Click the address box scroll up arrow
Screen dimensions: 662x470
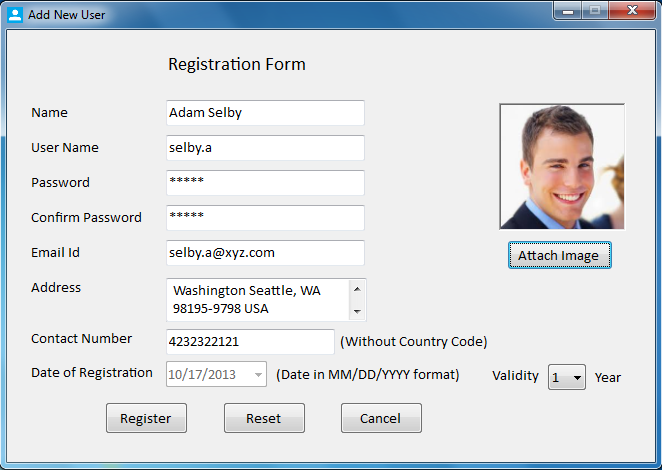coord(357,289)
